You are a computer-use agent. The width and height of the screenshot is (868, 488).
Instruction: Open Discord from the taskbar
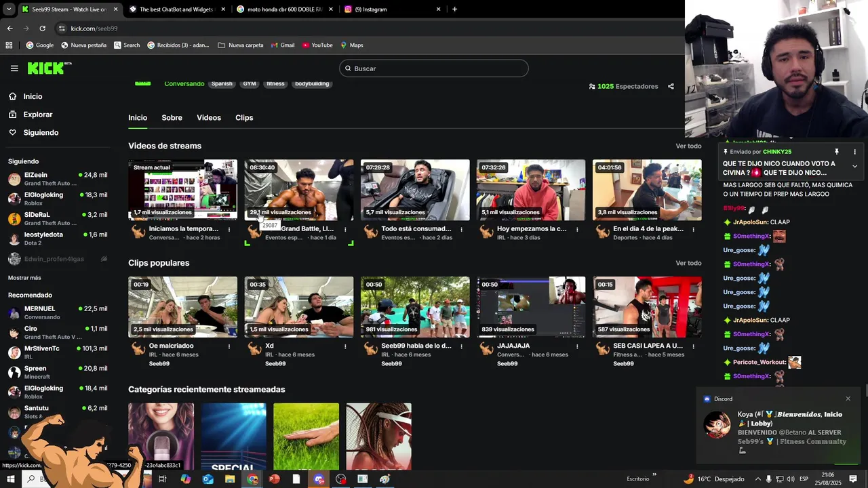(319, 479)
